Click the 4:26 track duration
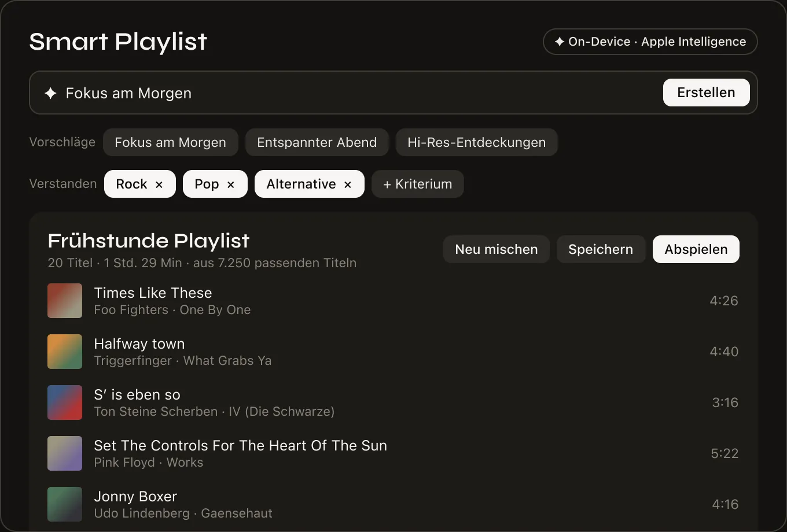 click(724, 301)
